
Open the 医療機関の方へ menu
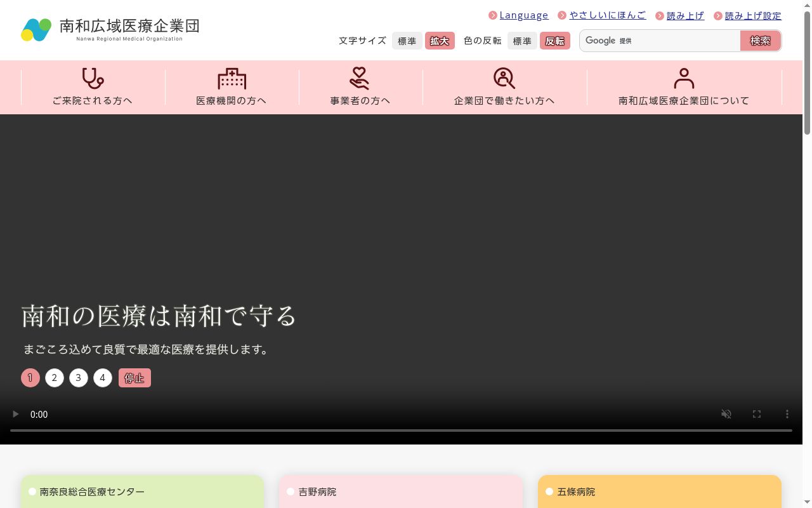point(232,87)
